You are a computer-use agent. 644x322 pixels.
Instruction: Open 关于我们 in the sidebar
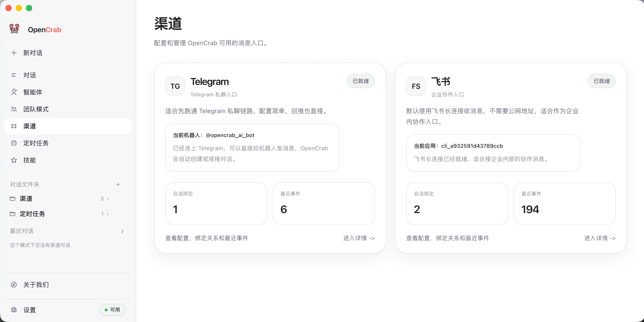point(36,285)
